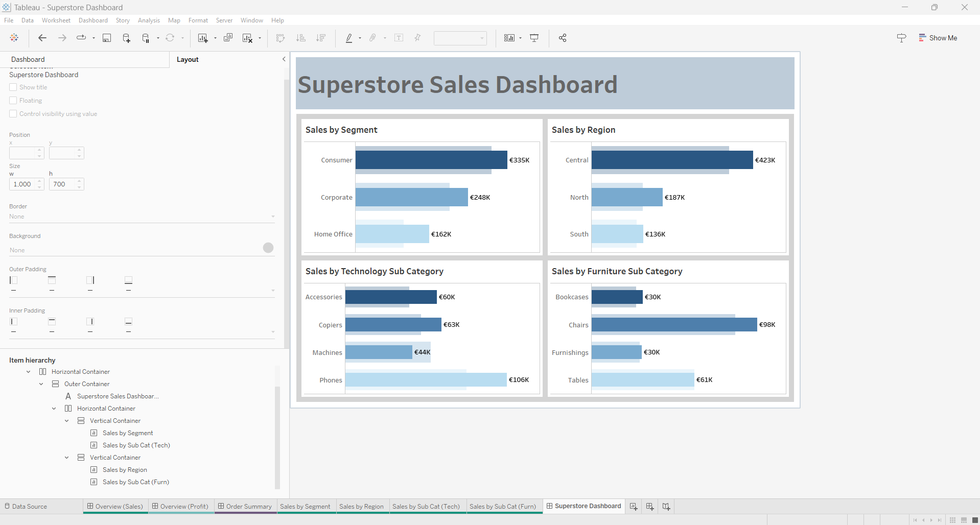The width and height of the screenshot is (980, 525).
Task: Collapse the Outer Container tree node
Action: click(x=41, y=384)
